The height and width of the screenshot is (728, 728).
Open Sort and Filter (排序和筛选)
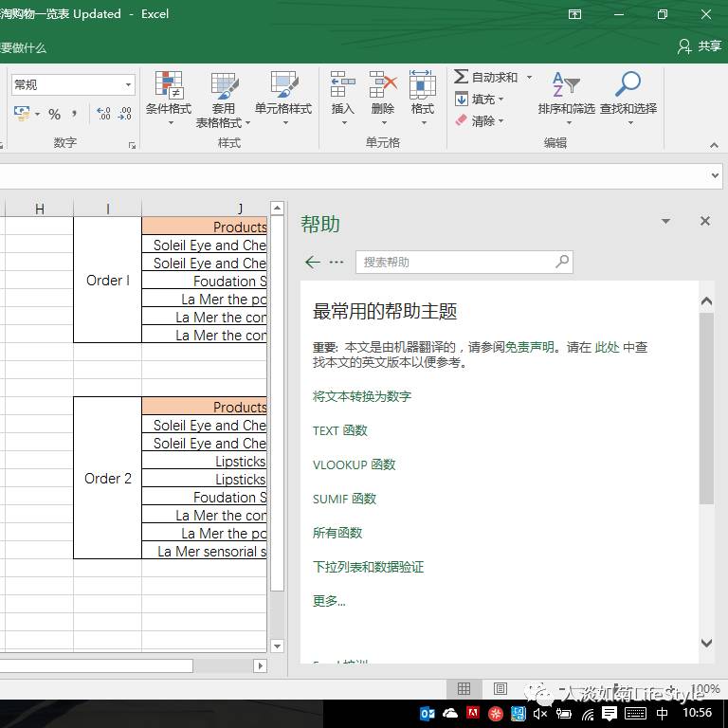click(x=566, y=99)
